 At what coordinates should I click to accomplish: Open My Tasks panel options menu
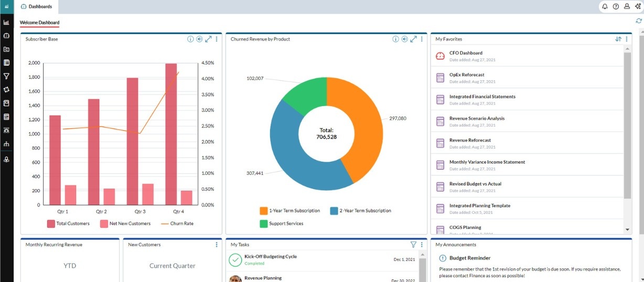[x=422, y=244]
